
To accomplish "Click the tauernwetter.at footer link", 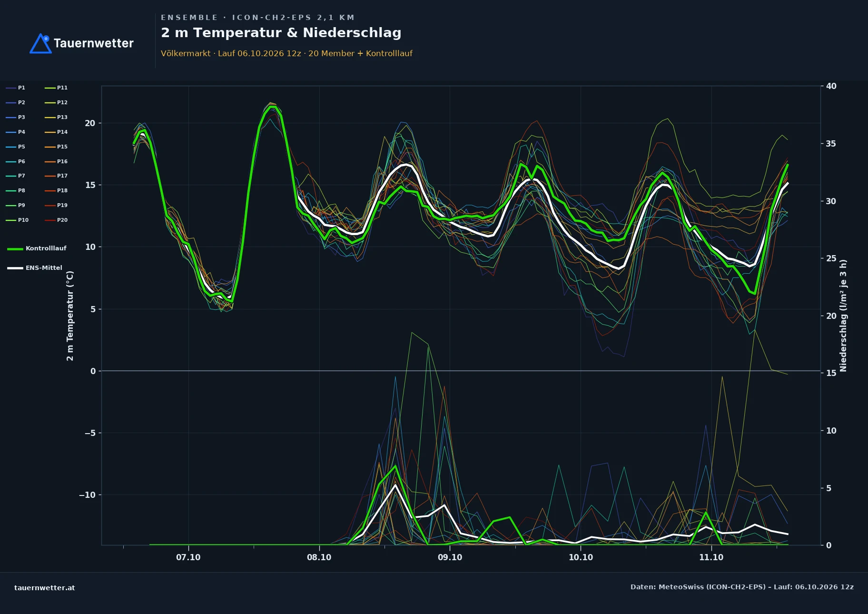I will (45, 588).
